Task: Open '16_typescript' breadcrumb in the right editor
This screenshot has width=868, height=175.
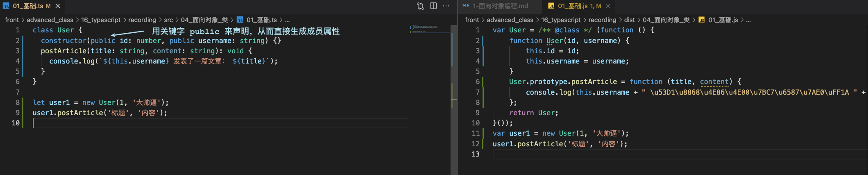Action: [x=561, y=20]
